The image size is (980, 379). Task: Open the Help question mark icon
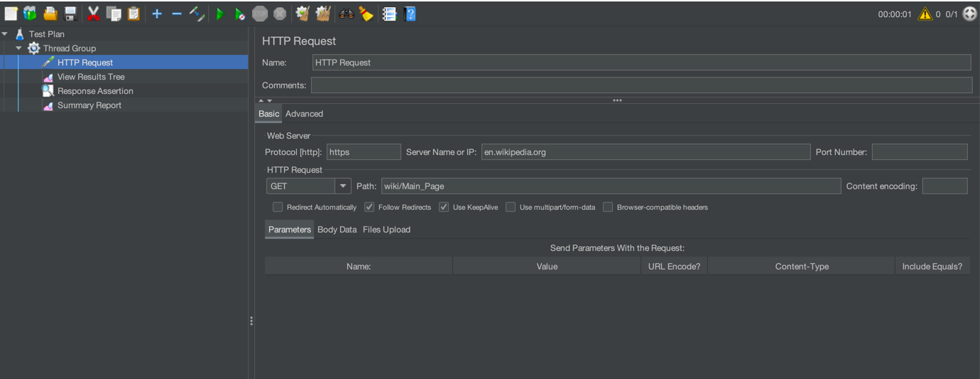(x=410, y=14)
